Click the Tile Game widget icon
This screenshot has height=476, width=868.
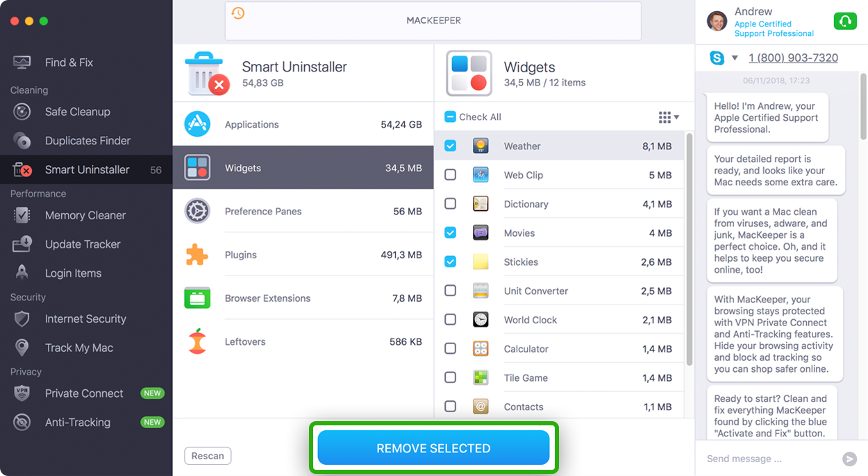[x=481, y=378]
